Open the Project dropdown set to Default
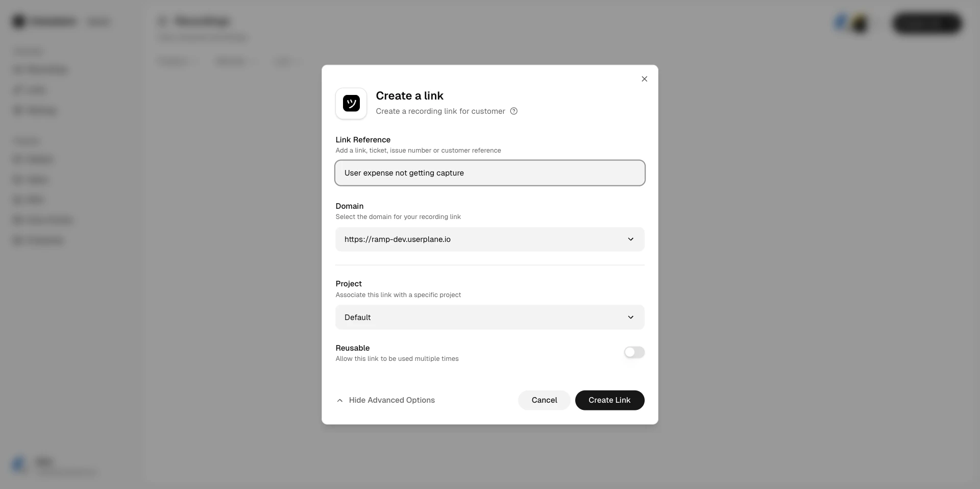The image size is (980, 489). 489,317
